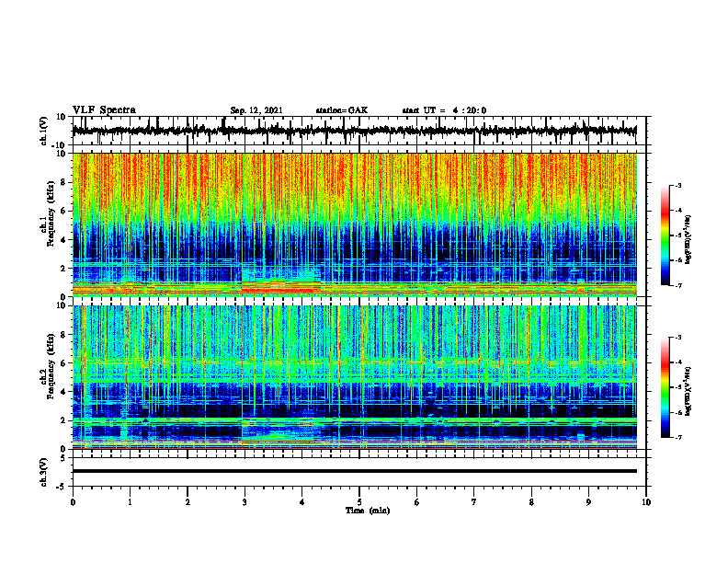Image resolution: width=728 pixels, height=563 pixels.
Task: Click the '5' tick on ch.3(V) axis
Action: tap(64, 457)
